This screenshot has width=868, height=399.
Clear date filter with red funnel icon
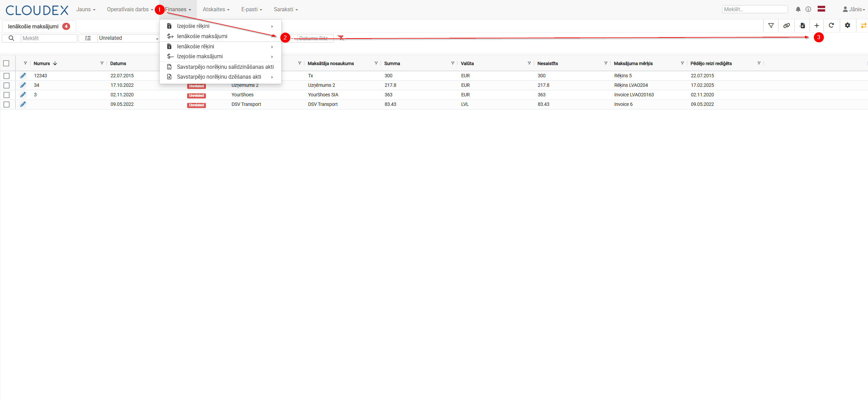[341, 38]
